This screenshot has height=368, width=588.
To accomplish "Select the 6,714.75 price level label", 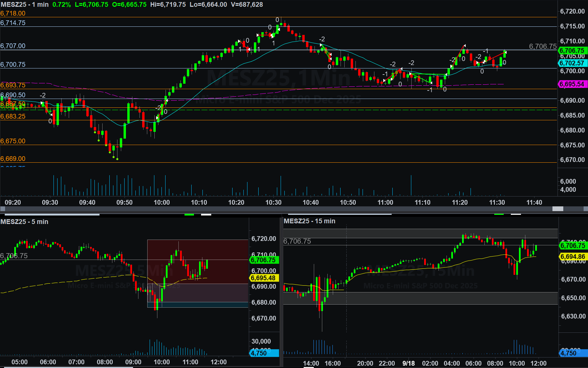I will click(13, 23).
